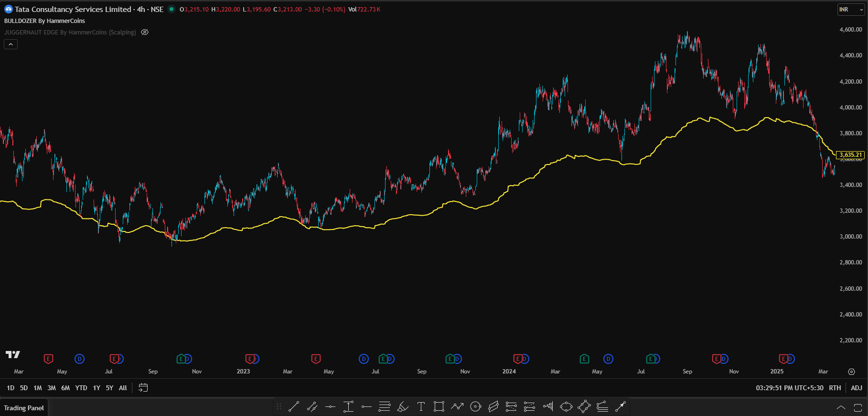Select the Brush highlighter tool
Screen dimensions: 868x416
[x=403, y=407]
